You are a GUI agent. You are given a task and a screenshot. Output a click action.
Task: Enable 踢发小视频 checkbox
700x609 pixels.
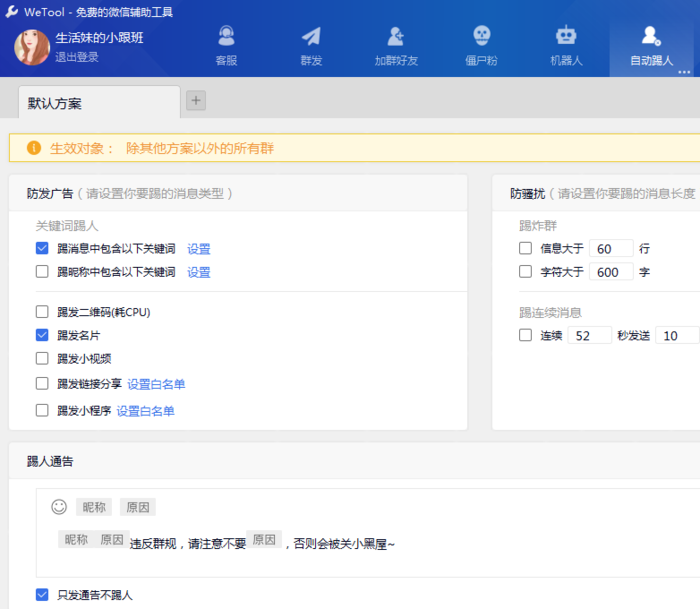point(42,358)
